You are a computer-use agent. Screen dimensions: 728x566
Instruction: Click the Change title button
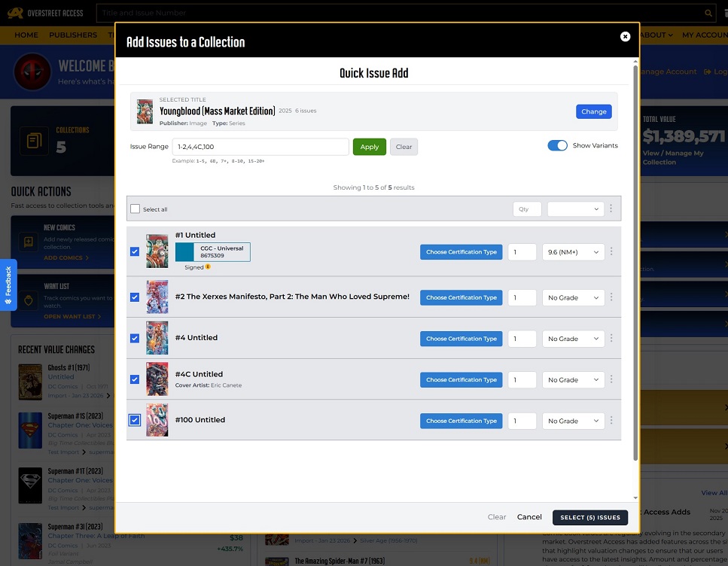[x=594, y=111]
